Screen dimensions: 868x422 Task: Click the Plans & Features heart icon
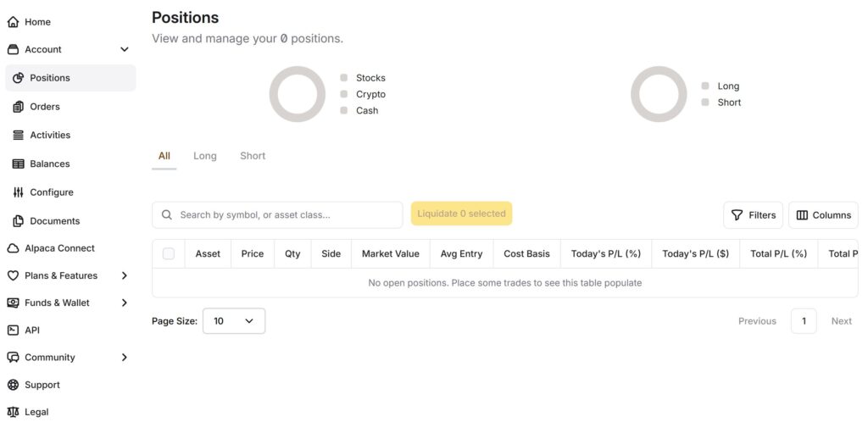[x=14, y=275]
